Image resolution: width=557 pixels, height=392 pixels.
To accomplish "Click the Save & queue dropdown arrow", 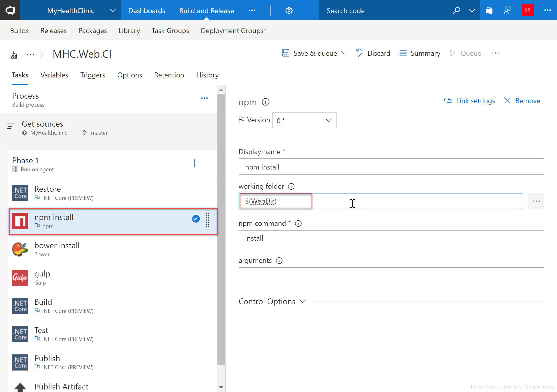I will [345, 53].
